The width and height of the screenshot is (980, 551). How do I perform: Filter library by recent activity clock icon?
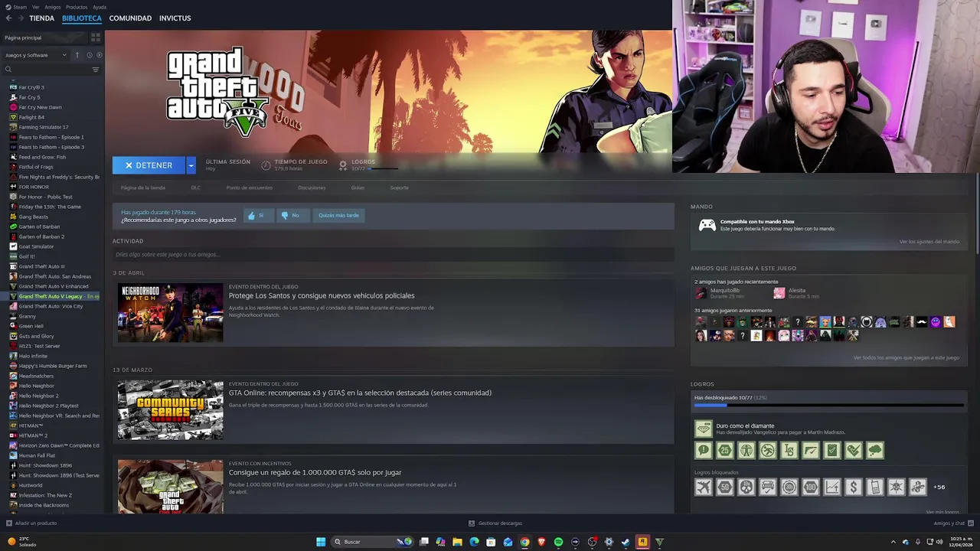pyautogui.click(x=89, y=55)
